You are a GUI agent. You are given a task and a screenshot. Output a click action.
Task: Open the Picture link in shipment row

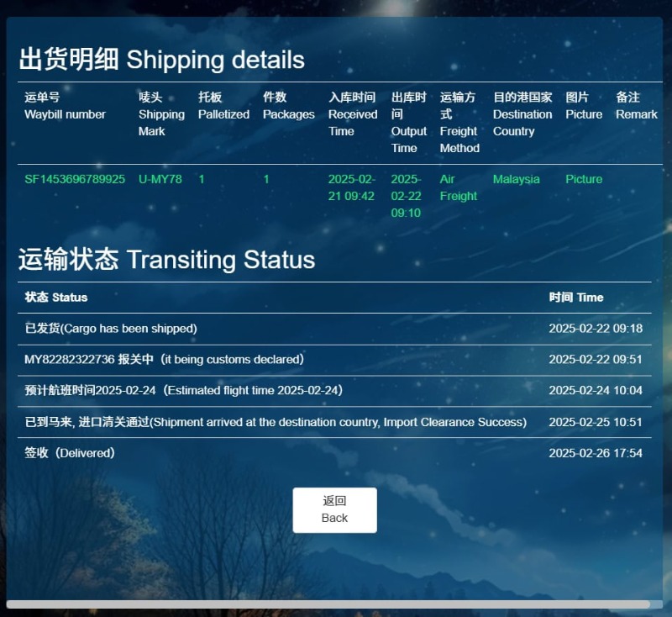(x=584, y=179)
